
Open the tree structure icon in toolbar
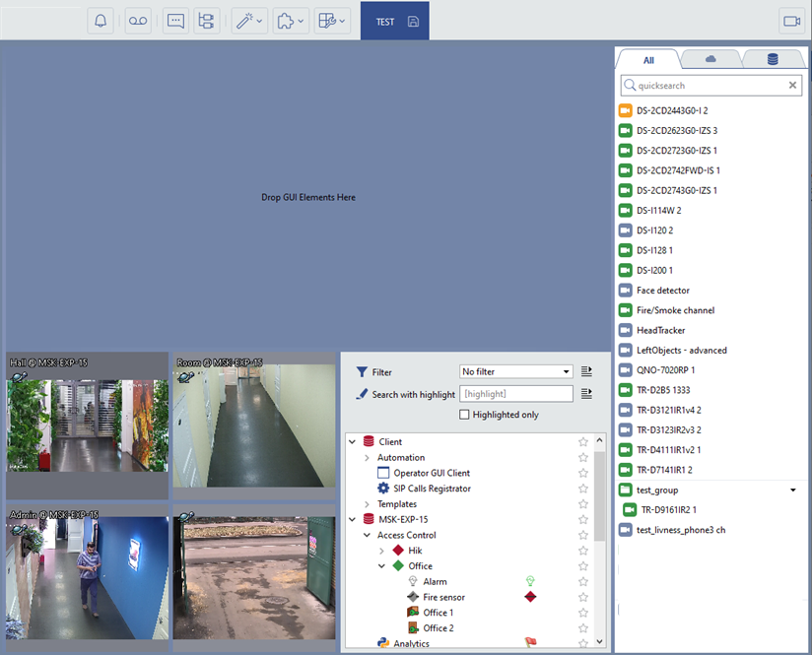click(x=207, y=21)
